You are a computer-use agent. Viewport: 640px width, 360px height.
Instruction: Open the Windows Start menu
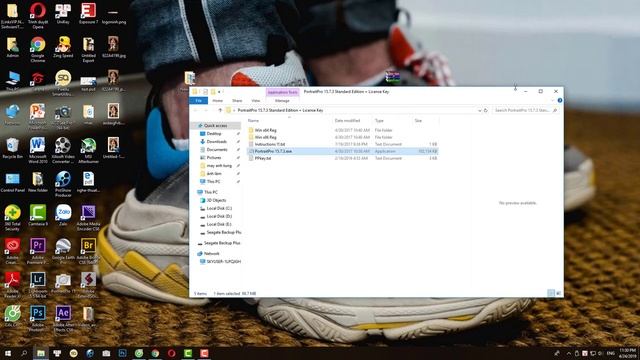[x=8, y=353]
